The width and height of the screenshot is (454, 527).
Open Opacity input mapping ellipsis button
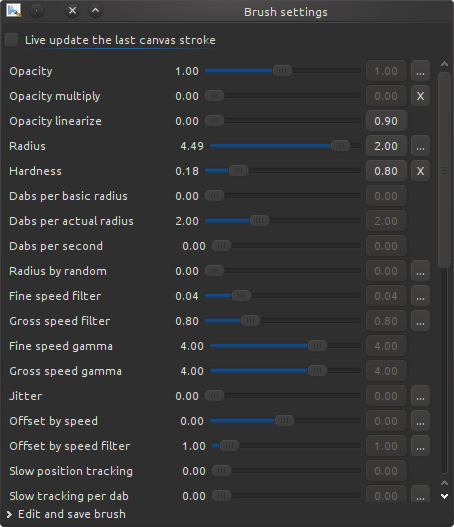420,71
